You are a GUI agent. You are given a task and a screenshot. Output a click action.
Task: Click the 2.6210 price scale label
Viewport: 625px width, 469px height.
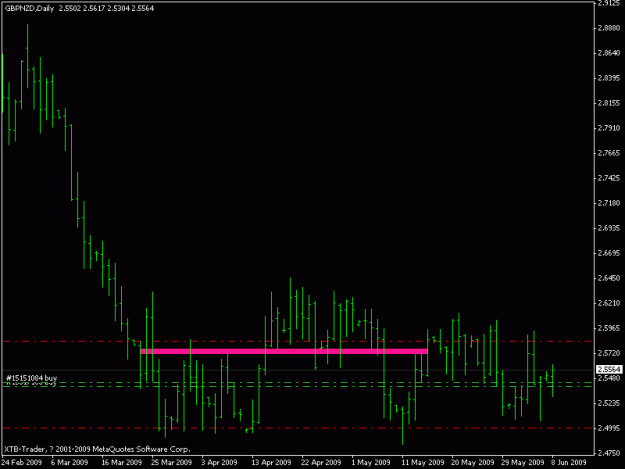[x=609, y=303]
